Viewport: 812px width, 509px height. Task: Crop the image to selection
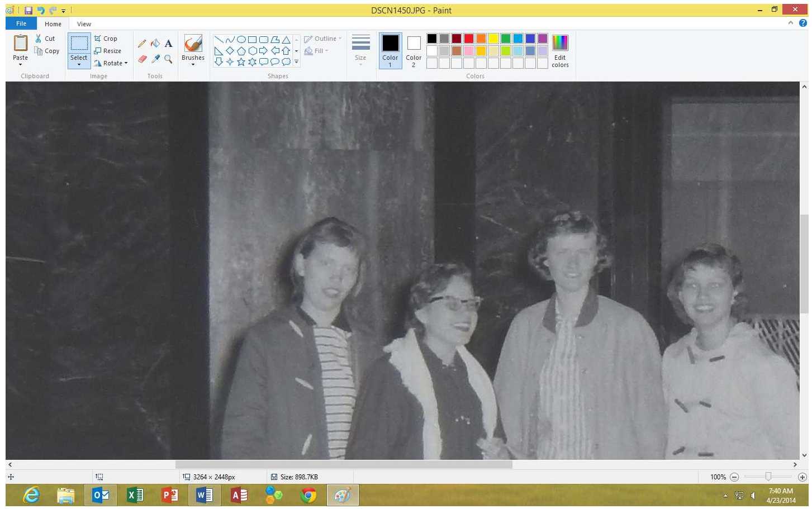pyautogui.click(x=106, y=39)
